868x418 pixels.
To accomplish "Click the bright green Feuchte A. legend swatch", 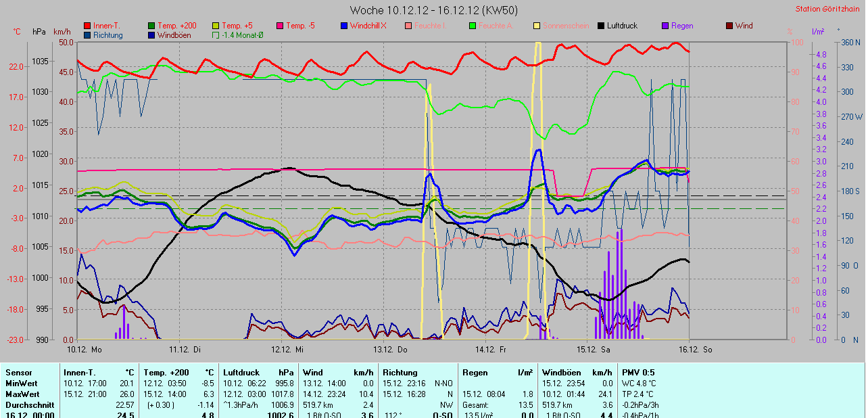I will (x=473, y=26).
